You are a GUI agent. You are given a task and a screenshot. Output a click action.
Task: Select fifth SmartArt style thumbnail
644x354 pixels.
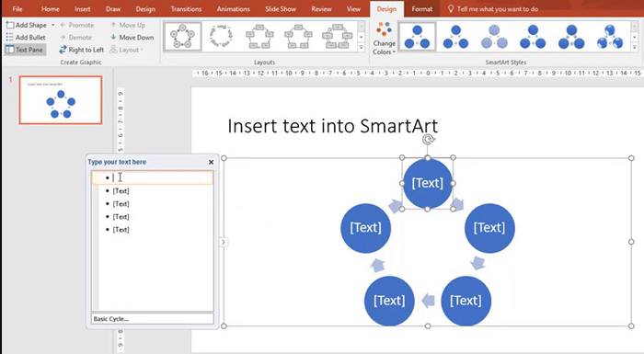pyautogui.click(x=571, y=37)
